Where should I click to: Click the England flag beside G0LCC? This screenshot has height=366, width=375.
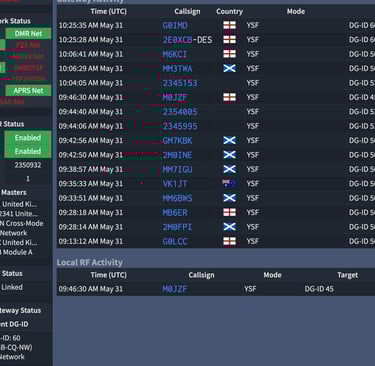[229, 241]
